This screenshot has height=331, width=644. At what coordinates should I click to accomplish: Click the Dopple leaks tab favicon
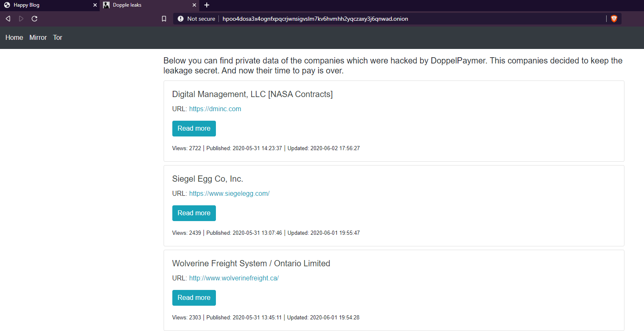pos(106,5)
